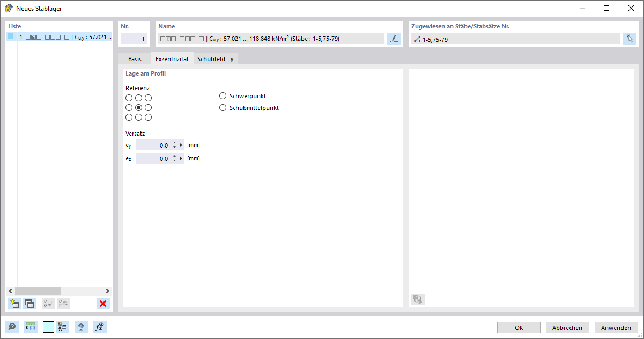This screenshot has height=339, width=644.
Task: Click the ey offset value field
Action: coord(153,145)
